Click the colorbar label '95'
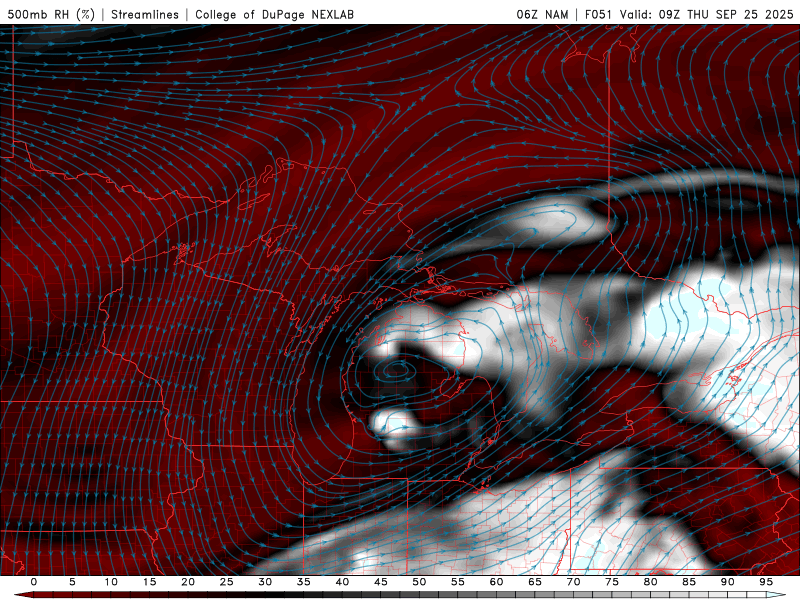Viewport: 800px width, 600px height. [x=766, y=582]
